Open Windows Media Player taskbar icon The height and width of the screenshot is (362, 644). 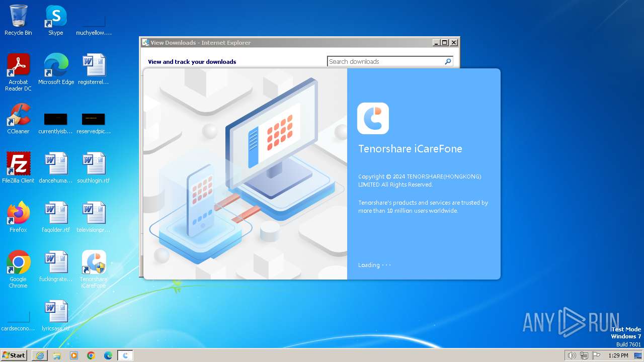click(x=74, y=355)
